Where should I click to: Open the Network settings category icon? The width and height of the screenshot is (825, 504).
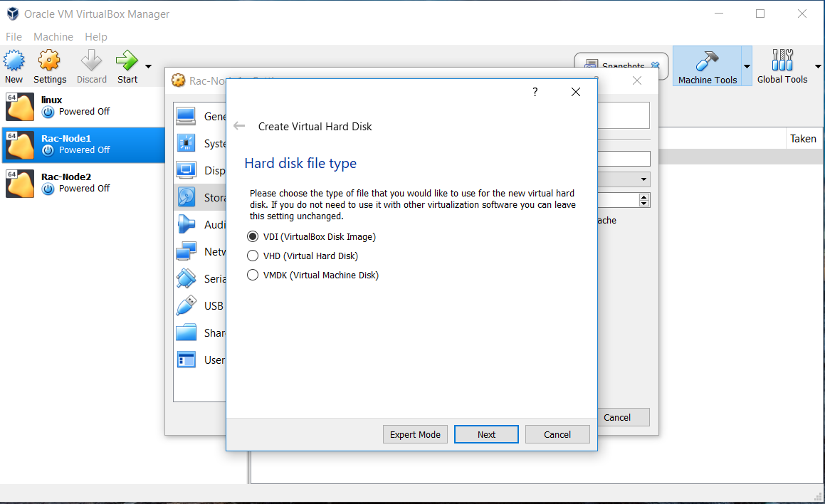(x=186, y=251)
